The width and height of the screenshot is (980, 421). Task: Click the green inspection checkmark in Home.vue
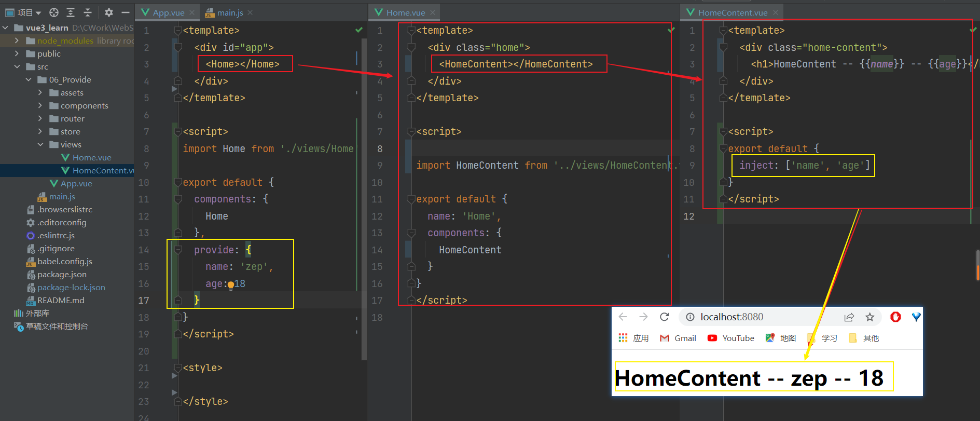(671, 30)
